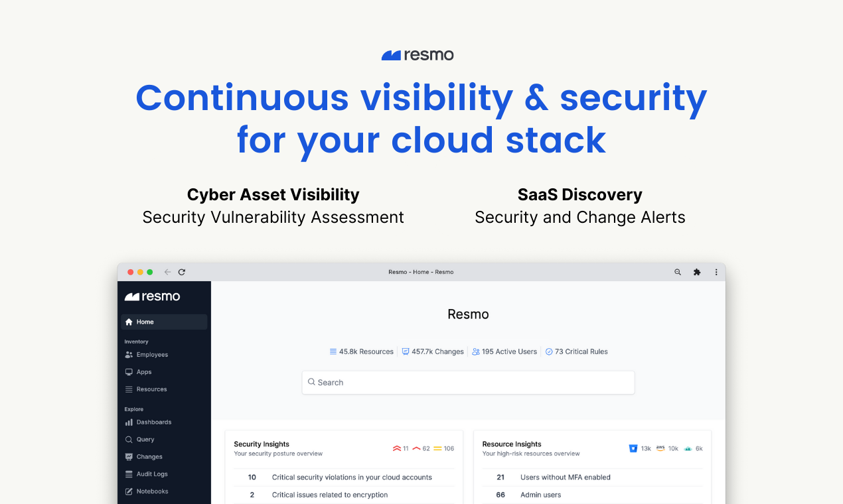Click the Home house icon
This screenshot has height=504, width=843.
129,322
